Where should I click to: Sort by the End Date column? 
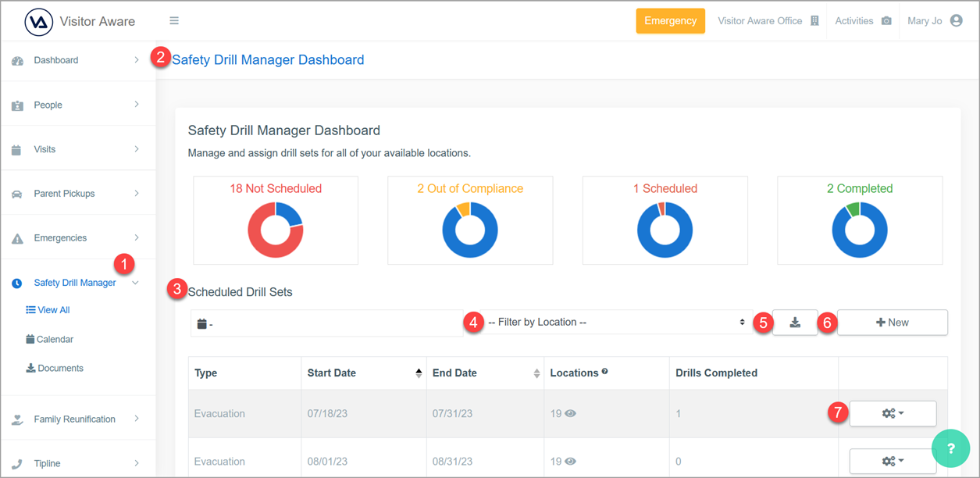coord(485,373)
